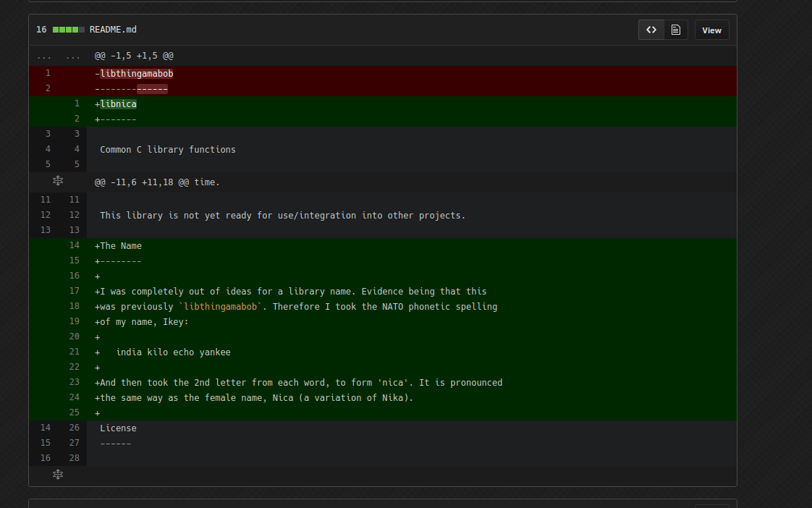
Task: Click hunk header '@@ -1,5 +1,5 @@'
Action: tap(134, 56)
